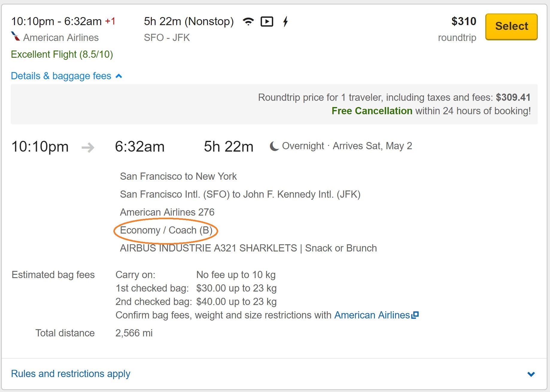Click the American Airlines logo icon
This screenshot has width=550, height=392.
coord(16,36)
